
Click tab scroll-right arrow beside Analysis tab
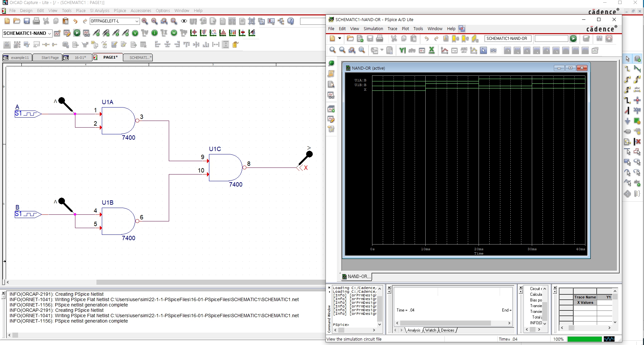pos(401,330)
